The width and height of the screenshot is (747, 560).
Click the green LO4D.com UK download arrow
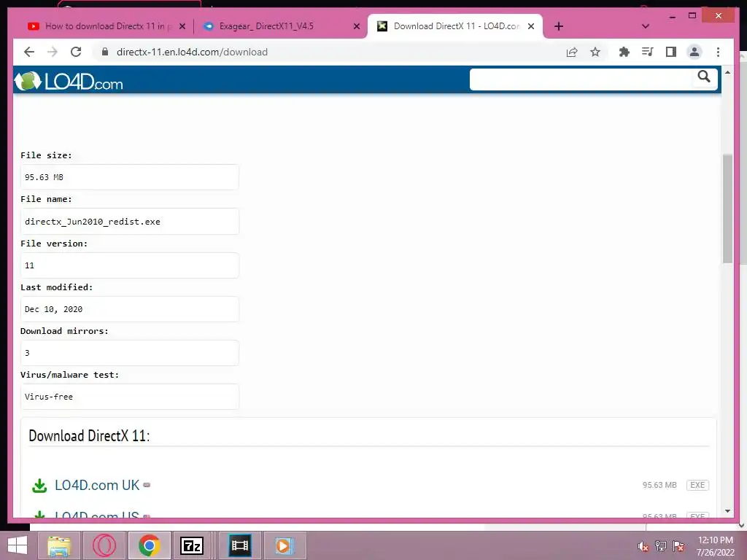(x=39, y=486)
